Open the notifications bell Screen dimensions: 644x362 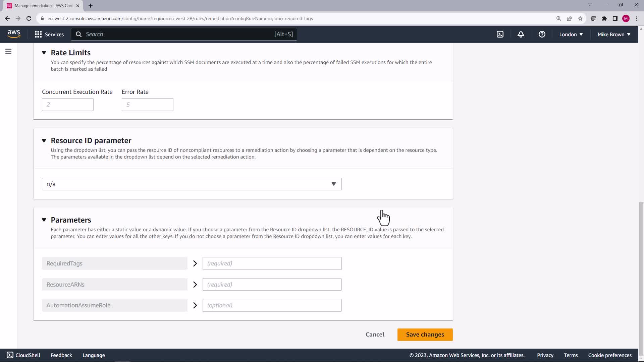point(521,34)
